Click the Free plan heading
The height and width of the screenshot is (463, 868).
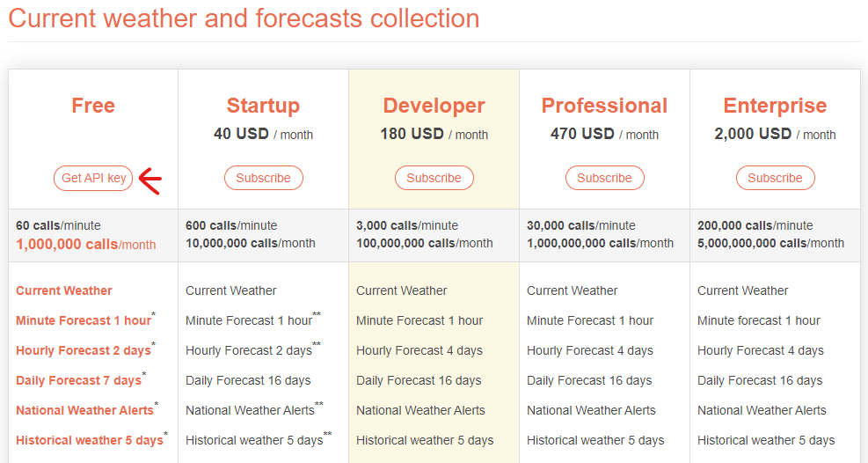93,106
